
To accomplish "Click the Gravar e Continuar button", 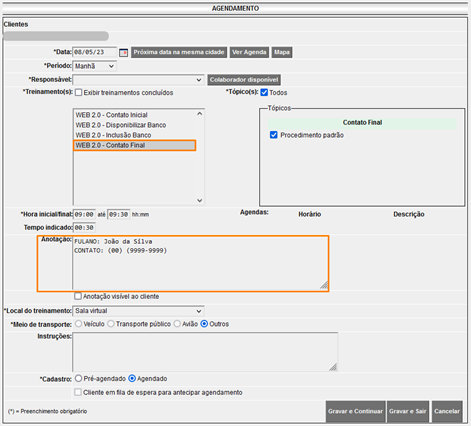I will pos(355,411).
